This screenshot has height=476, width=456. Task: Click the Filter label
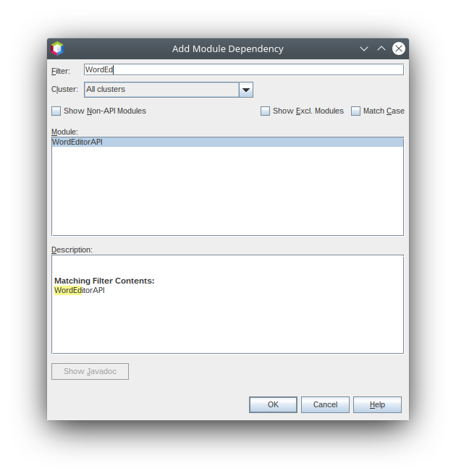pos(61,71)
